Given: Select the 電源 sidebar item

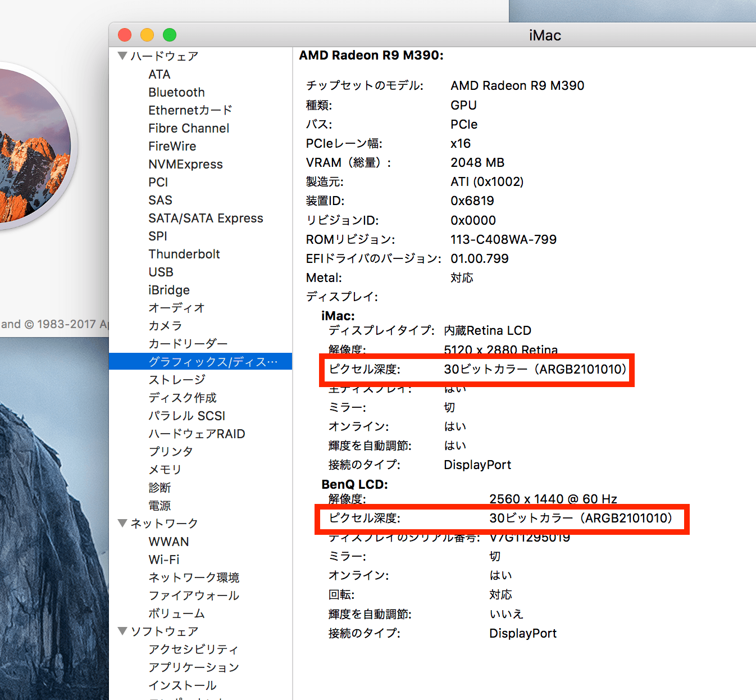Looking at the screenshot, I should (x=160, y=506).
